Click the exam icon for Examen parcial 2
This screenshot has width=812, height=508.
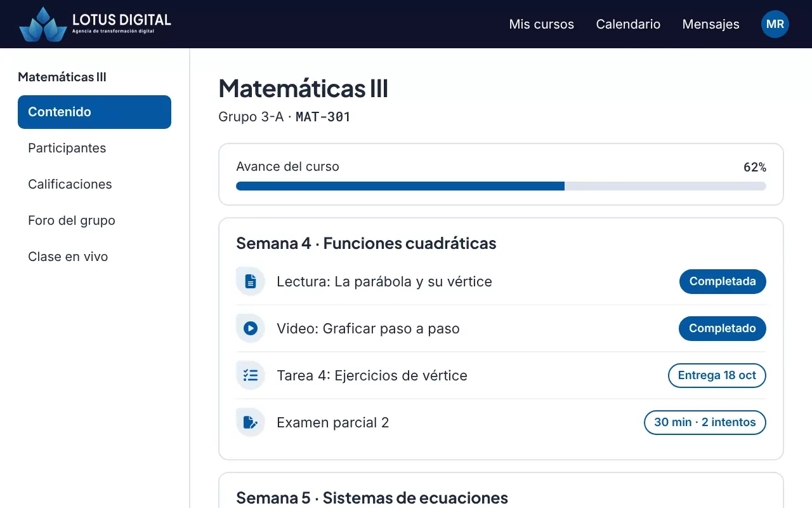tap(251, 422)
